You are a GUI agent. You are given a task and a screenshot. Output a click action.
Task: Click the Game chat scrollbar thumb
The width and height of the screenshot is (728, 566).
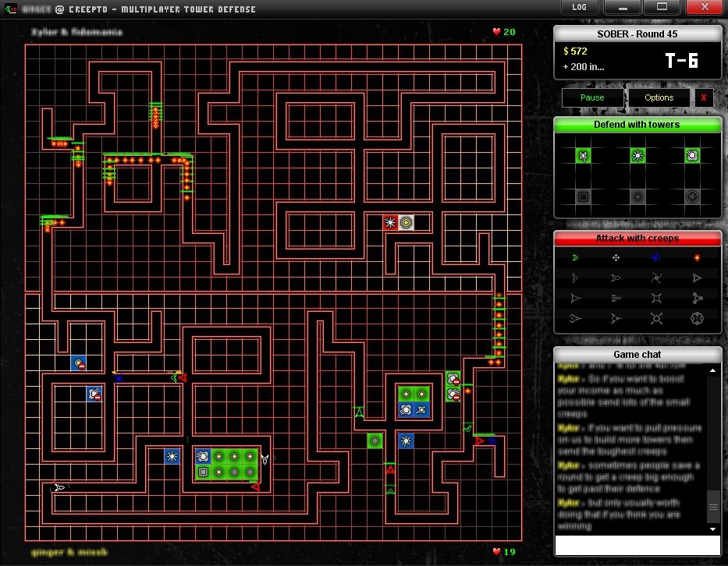point(713,507)
